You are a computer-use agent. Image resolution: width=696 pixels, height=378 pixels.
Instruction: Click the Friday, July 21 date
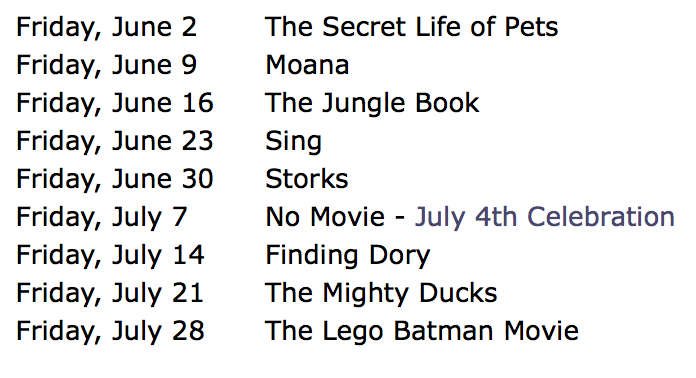tap(110, 294)
